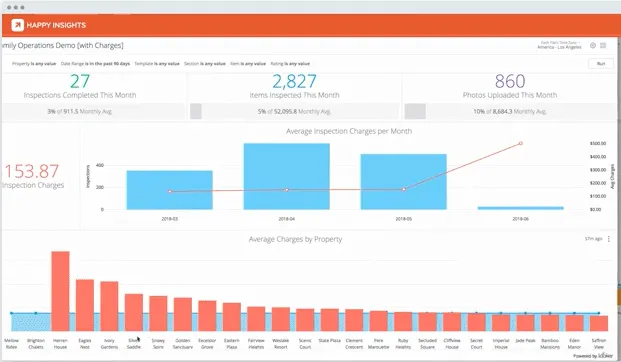Click the 2018-03 line chart point

pos(170,191)
